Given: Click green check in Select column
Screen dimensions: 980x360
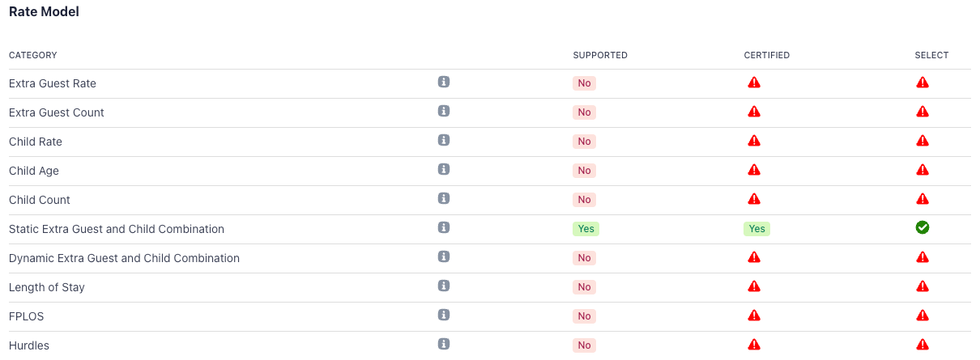Looking at the screenshot, I should (922, 227).
